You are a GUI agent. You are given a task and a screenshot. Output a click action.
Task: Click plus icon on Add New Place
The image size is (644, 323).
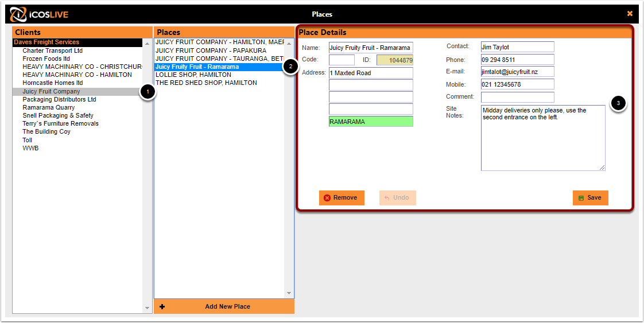click(x=162, y=306)
